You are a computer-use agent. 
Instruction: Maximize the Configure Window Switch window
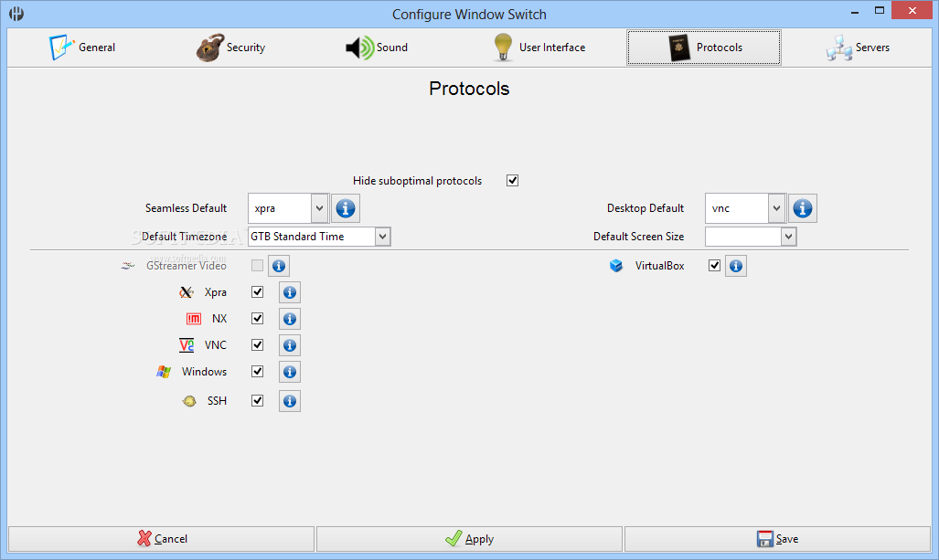pyautogui.click(x=880, y=11)
